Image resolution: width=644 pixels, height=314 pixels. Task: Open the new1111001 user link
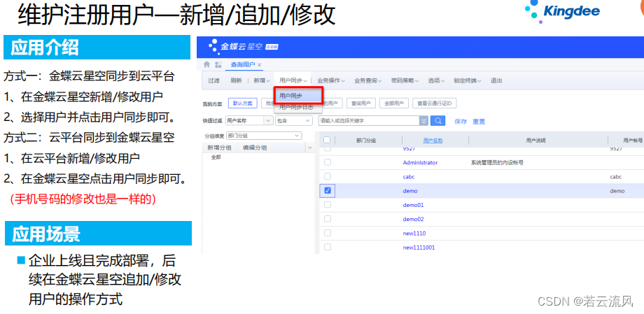(419, 248)
